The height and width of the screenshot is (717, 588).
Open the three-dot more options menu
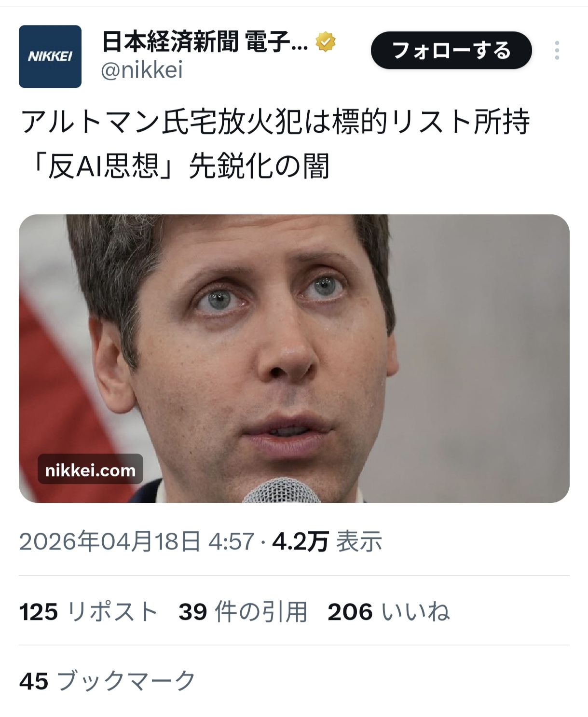pyautogui.click(x=557, y=50)
